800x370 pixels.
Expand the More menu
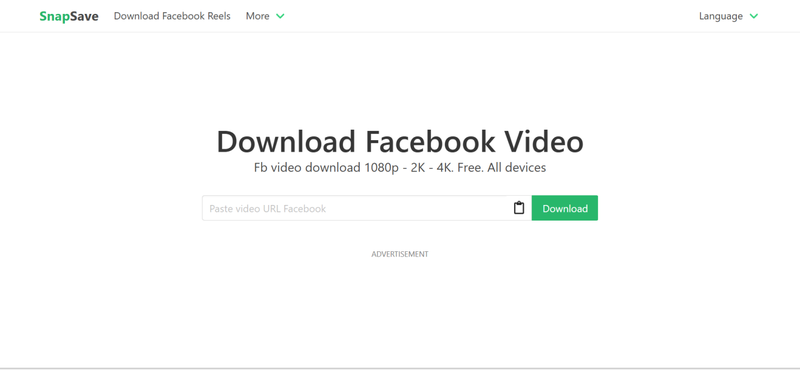[265, 16]
